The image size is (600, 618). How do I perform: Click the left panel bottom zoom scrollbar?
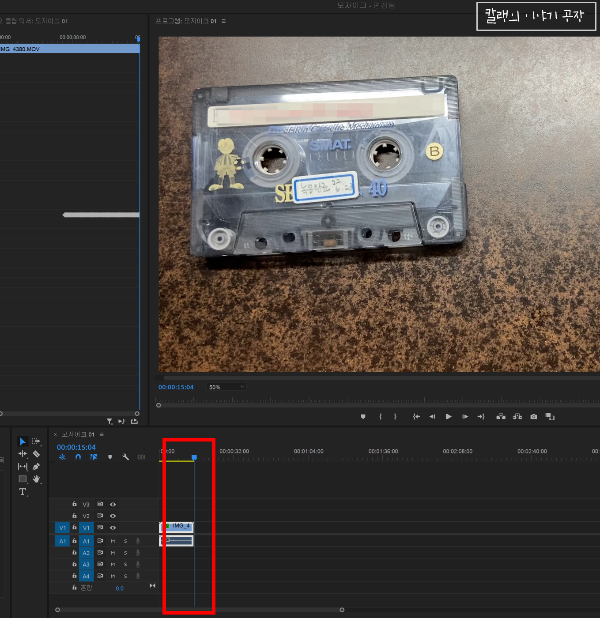point(69,413)
